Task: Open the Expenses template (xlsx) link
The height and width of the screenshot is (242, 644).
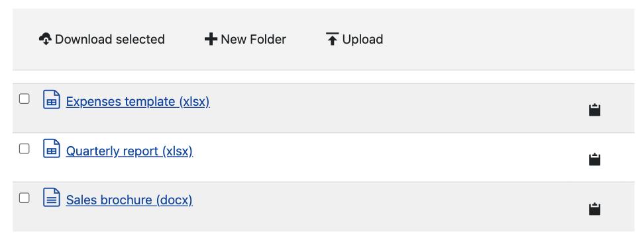Action: click(x=138, y=101)
